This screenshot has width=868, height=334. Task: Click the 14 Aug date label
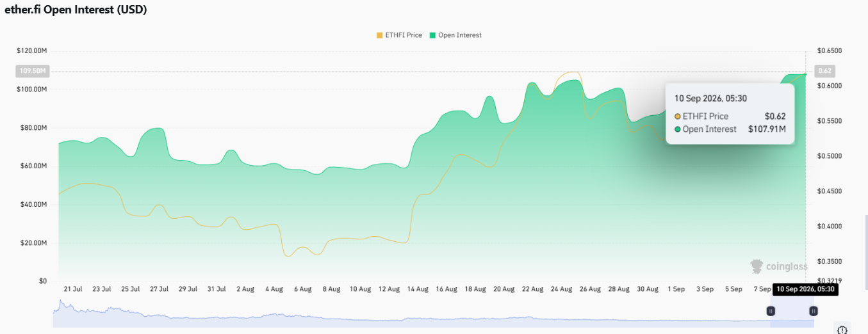pos(418,289)
